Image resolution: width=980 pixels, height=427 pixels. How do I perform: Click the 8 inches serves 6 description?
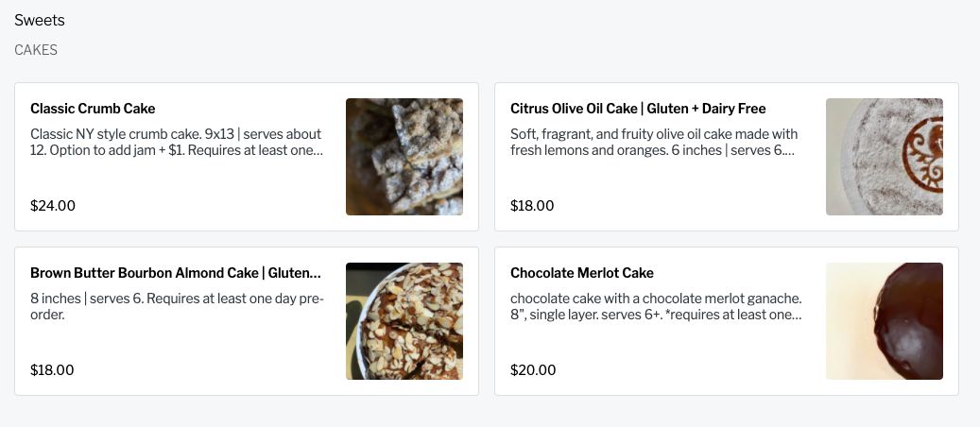[x=177, y=306]
